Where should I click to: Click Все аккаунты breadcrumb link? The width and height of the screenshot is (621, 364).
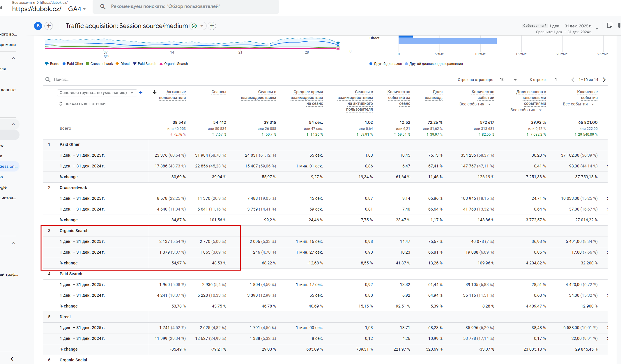[x=23, y=2]
